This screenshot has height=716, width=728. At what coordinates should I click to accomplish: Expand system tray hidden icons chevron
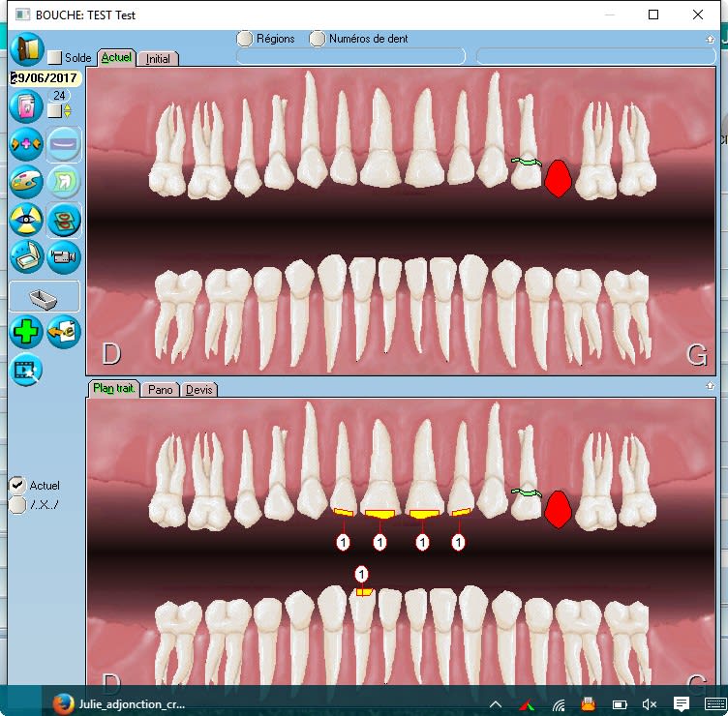pyautogui.click(x=496, y=703)
